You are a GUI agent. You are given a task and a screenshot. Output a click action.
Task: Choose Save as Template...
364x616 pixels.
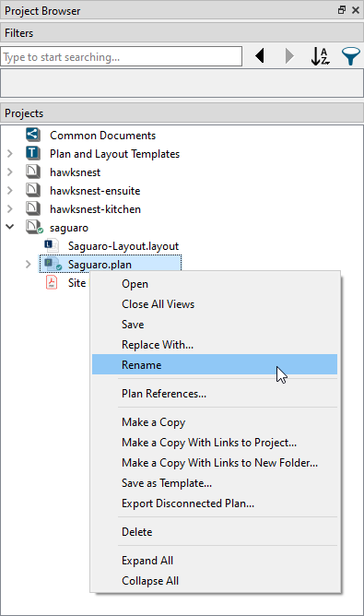pos(215,483)
